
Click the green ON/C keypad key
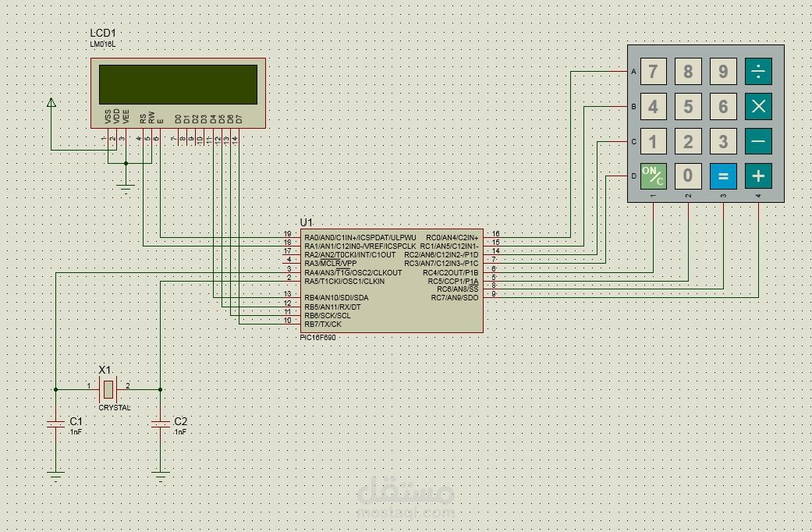(653, 176)
